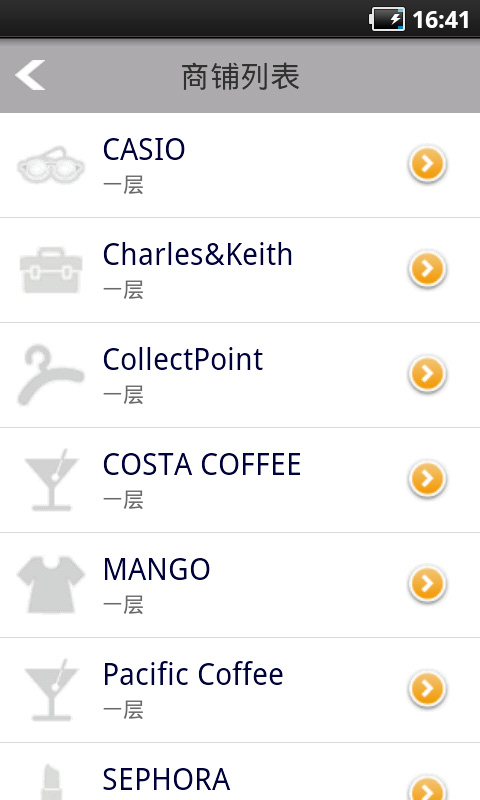This screenshot has height=800, width=480.
Task: Tap the t-shirt icon beside MANGO
Action: point(51,585)
